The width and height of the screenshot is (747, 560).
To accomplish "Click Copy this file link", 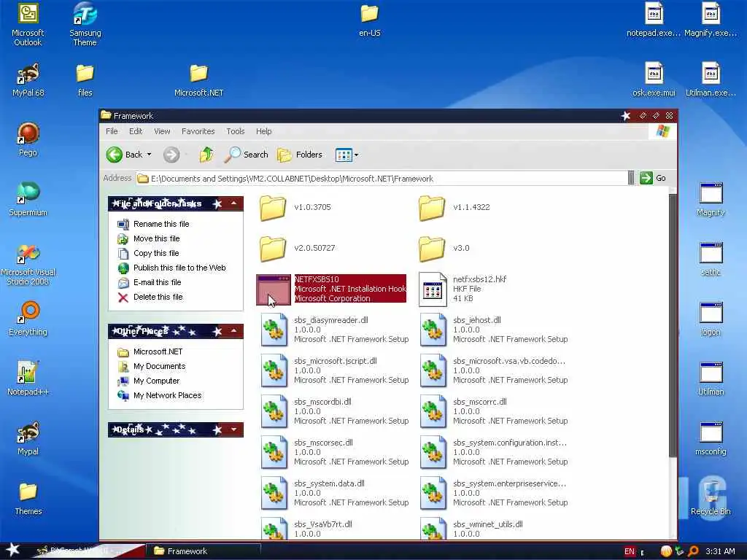I will click(x=156, y=253).
